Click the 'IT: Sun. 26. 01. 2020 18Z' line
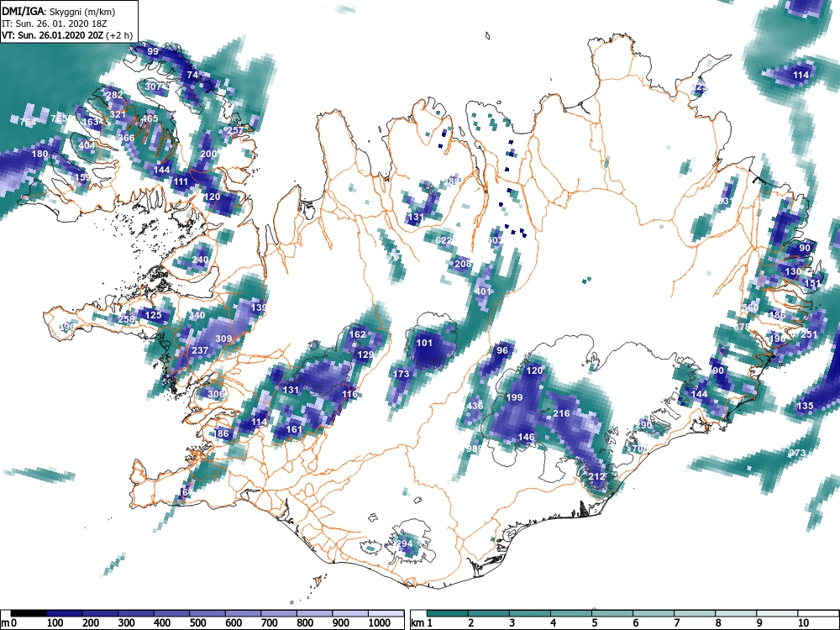840x630 pixels. click(x=55, y=24)
